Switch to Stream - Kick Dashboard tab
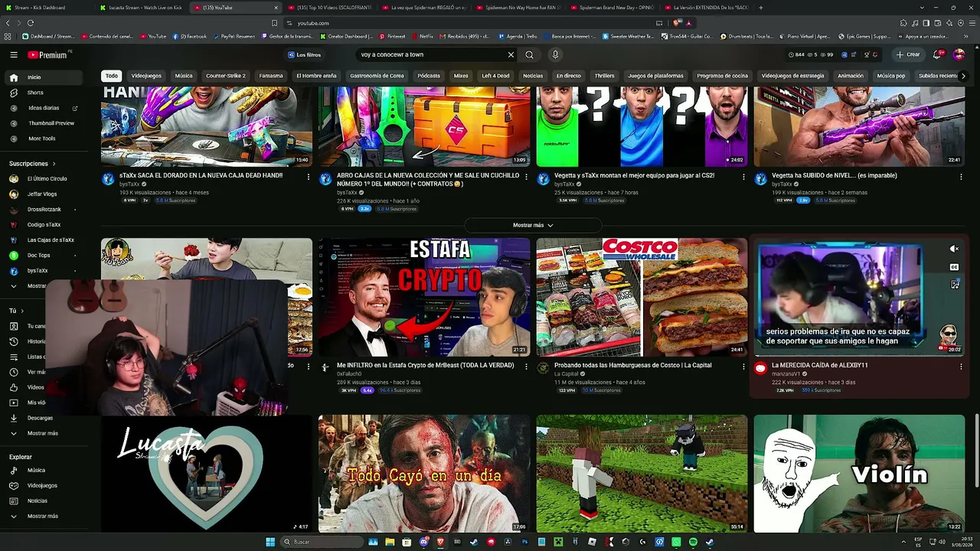 (x=46, y=8)
